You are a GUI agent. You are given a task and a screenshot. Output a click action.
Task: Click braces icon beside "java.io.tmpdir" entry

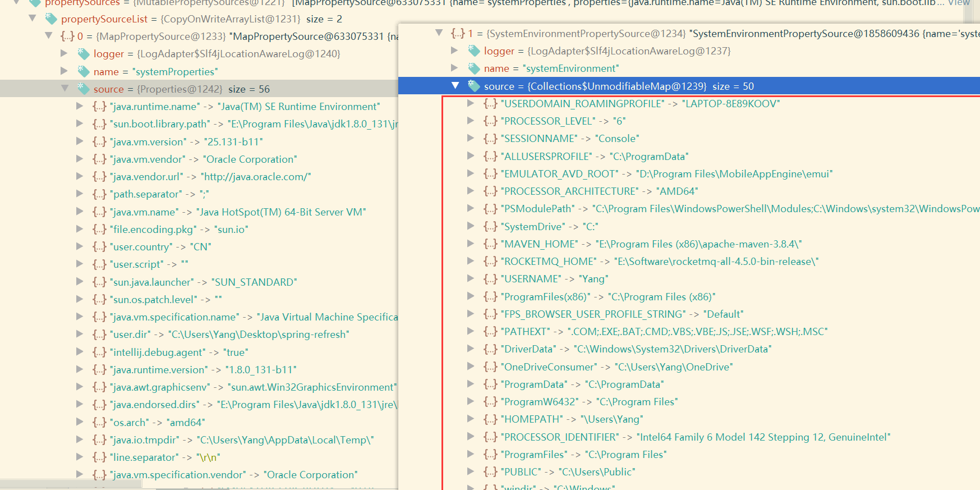point(99,440)
